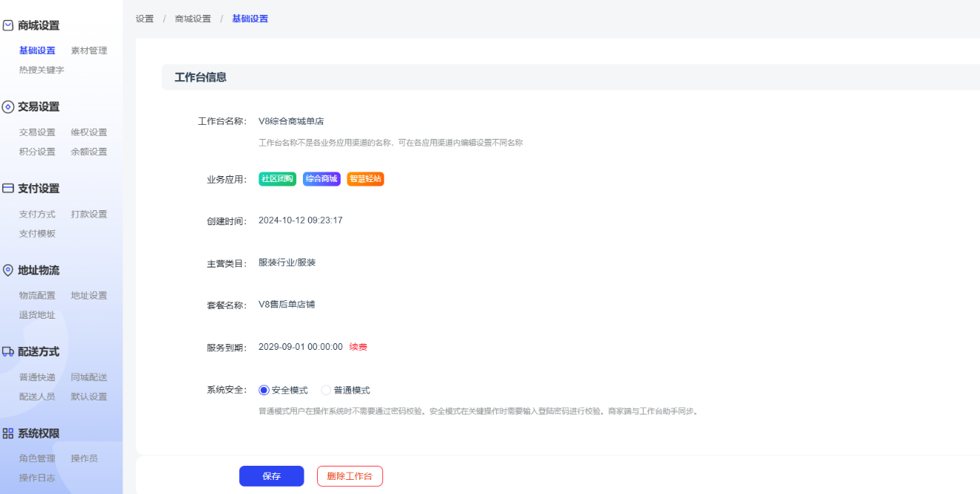Click the 设置 breadcrumb link
This screenshot has height=494, width=980.
tap(145, 19)
